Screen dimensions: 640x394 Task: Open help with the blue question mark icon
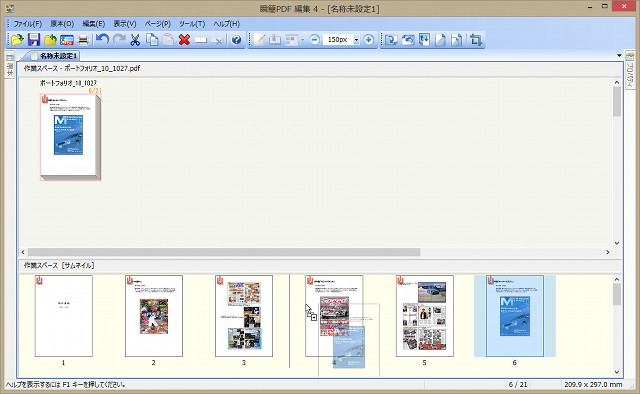pos(236,40)
